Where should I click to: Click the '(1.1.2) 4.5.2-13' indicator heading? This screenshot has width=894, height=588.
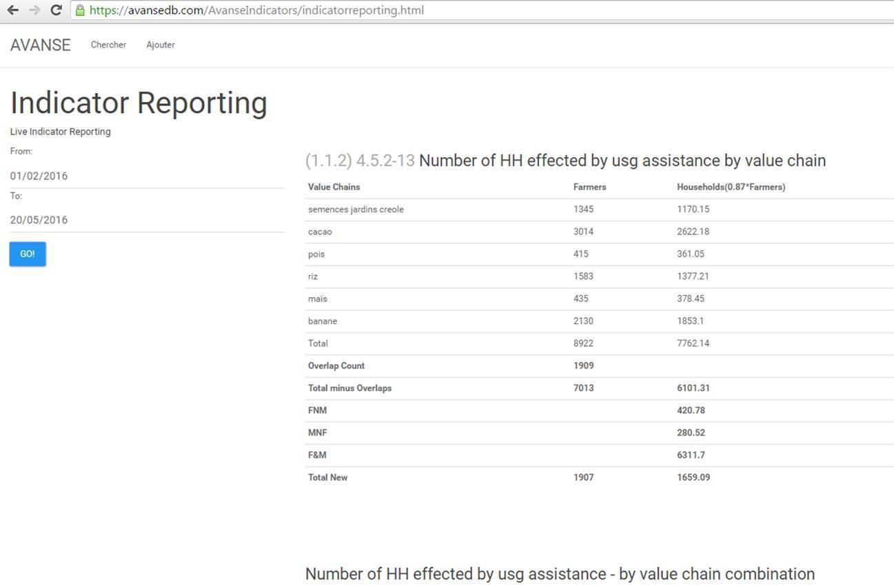point(360,161)
